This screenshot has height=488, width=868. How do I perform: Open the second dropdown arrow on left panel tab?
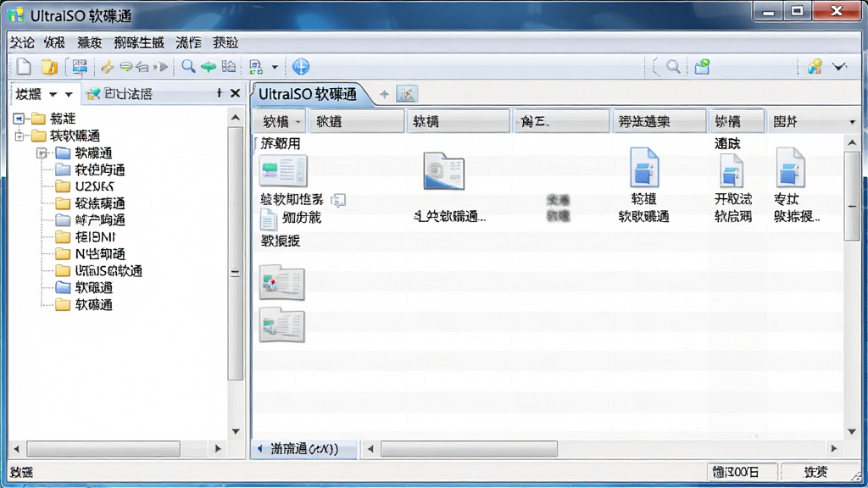point(69,95)
